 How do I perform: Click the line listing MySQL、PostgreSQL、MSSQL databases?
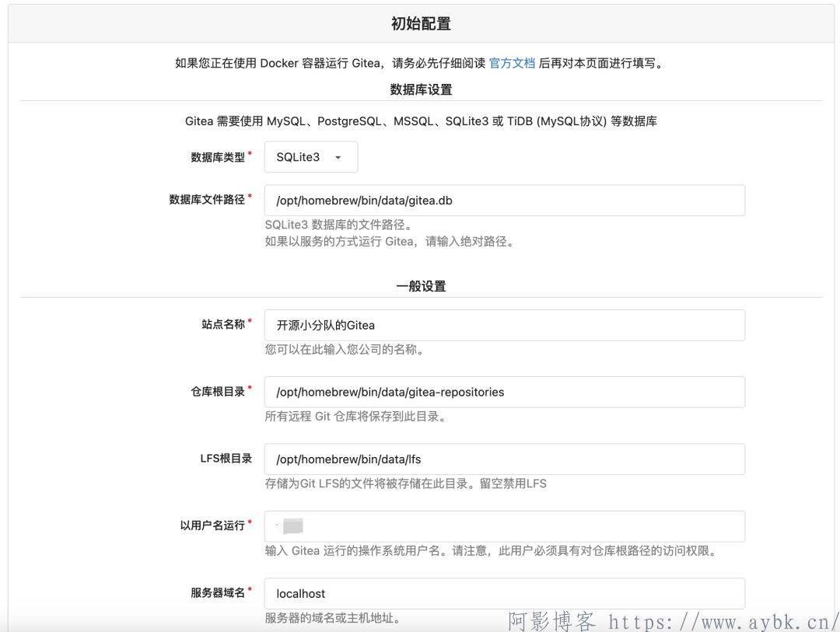(421, 121)
